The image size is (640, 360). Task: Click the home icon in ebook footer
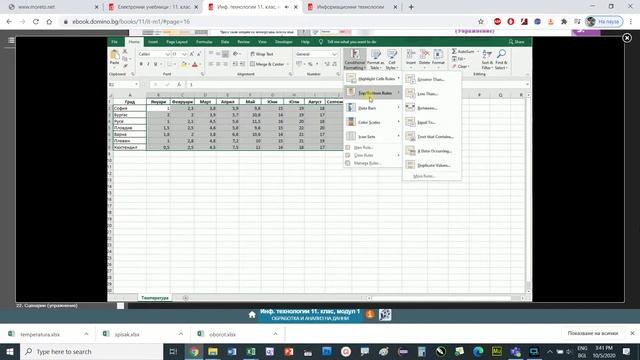[252, 315]
